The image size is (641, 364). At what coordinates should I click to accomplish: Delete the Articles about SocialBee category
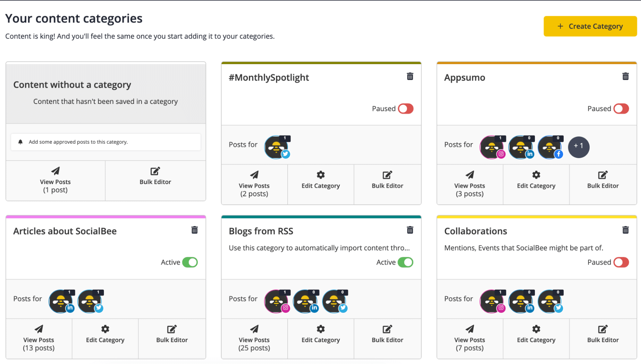(194, 230)
